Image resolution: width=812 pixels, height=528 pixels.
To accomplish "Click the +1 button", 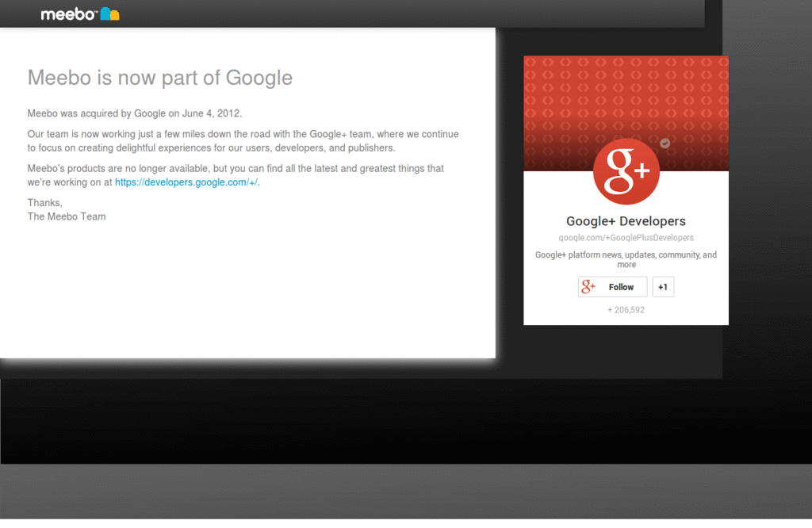I will [x=663, y=287].
